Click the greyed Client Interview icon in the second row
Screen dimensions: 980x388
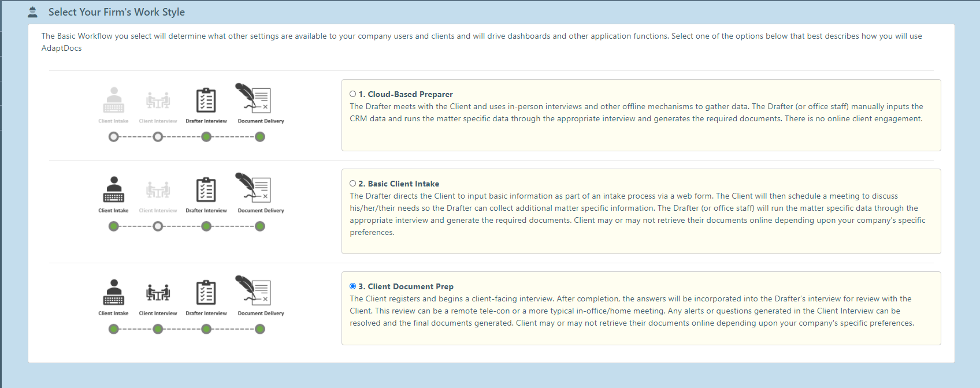(x=158, y=190)
